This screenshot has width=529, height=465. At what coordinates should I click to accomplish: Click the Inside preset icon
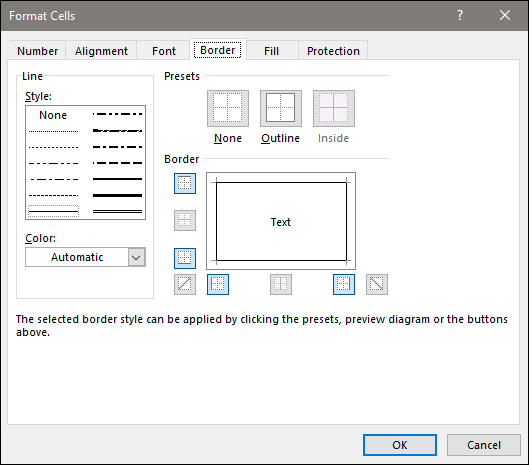(334, 108)
